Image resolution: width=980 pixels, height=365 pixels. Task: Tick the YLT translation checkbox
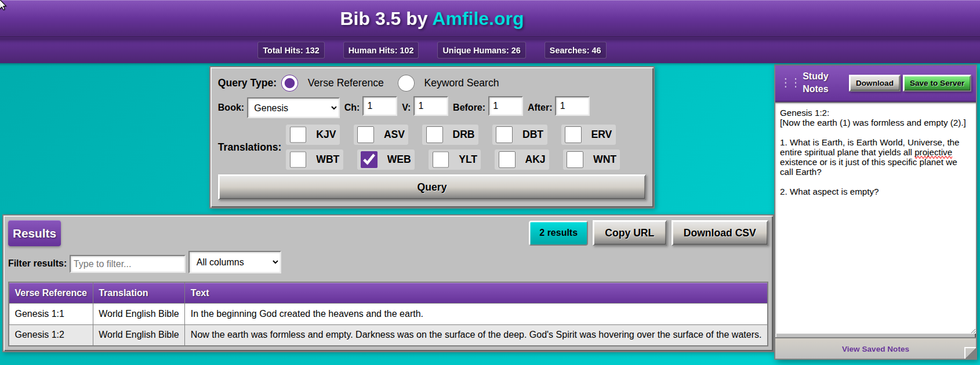pyautogui.click(x=441, y=159)
